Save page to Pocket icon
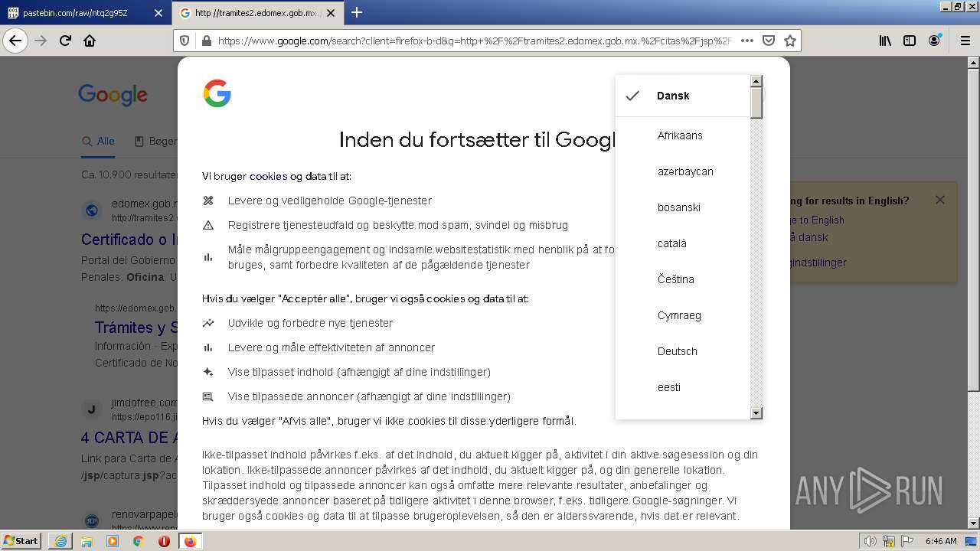980x551 pixels. (x=769, y=41)
